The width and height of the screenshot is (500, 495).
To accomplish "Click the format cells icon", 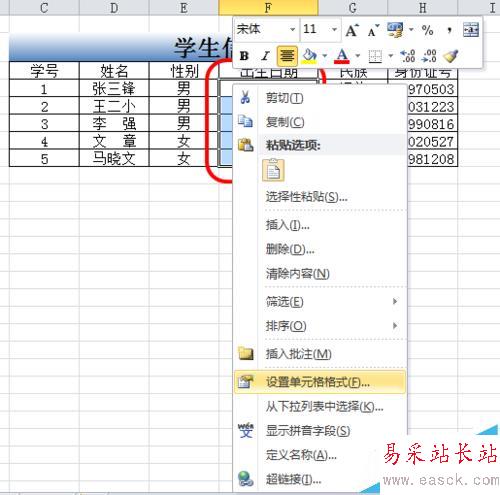I will tap(246, 382).
